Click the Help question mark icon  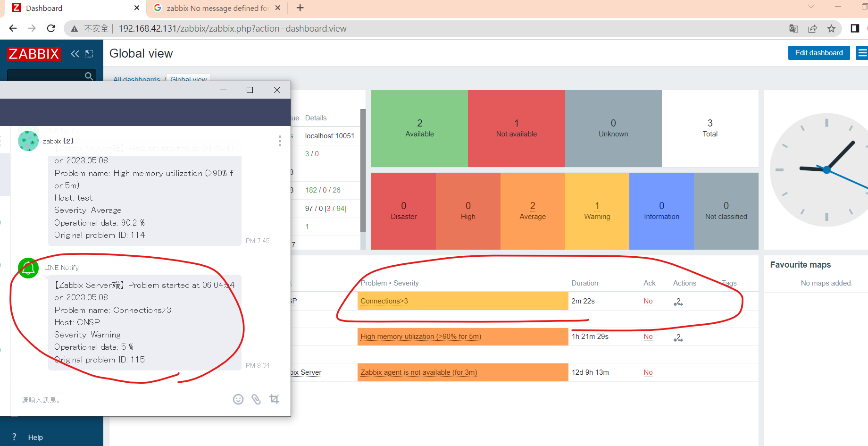pos(14,437)
